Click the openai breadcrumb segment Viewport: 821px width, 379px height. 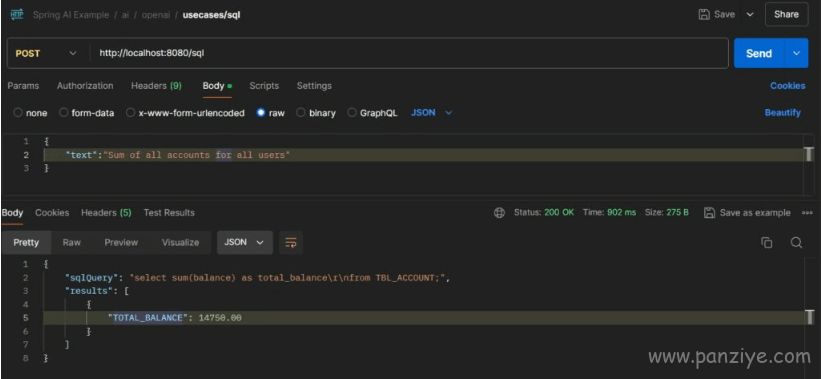pyautogui.click(x=155, y=15)
